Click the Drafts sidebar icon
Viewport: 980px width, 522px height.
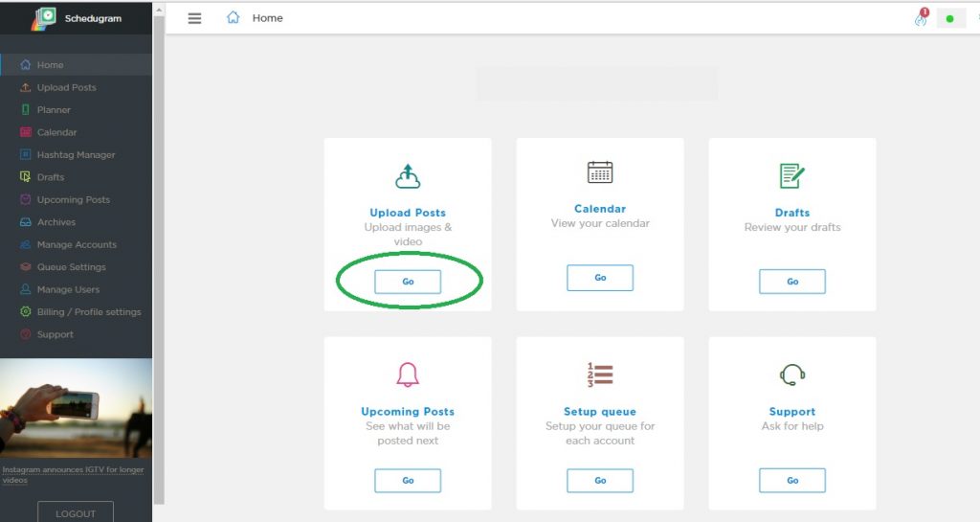26,177
